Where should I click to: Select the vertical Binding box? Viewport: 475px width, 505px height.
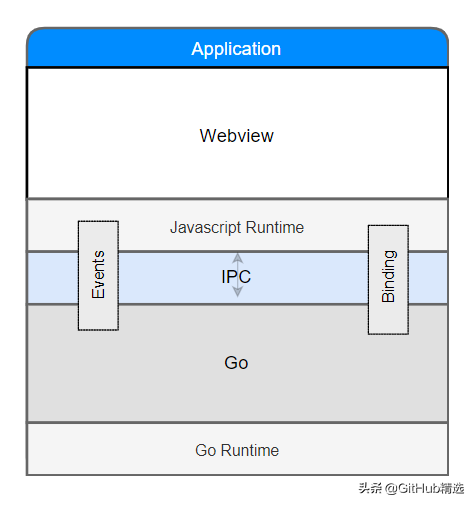point(388,280)
